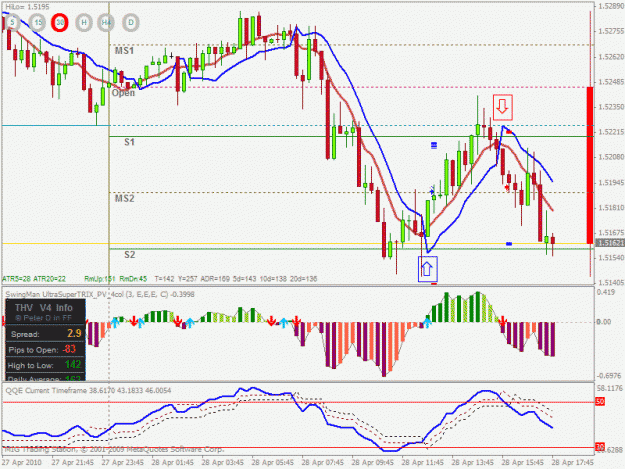Click the 27 Apr 2010 date label
The height and width of the screenshot is (469, 625).
pyautogui.click(x=22, y=463)
